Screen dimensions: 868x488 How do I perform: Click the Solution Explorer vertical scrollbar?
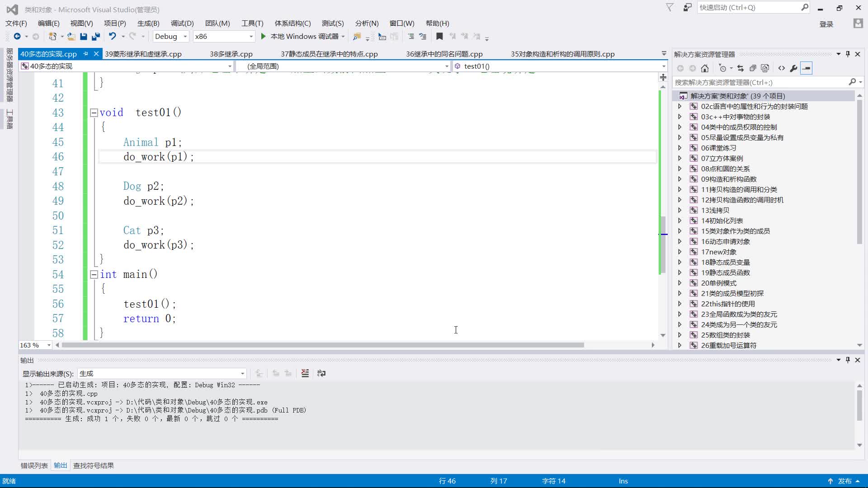pos(859,172)
